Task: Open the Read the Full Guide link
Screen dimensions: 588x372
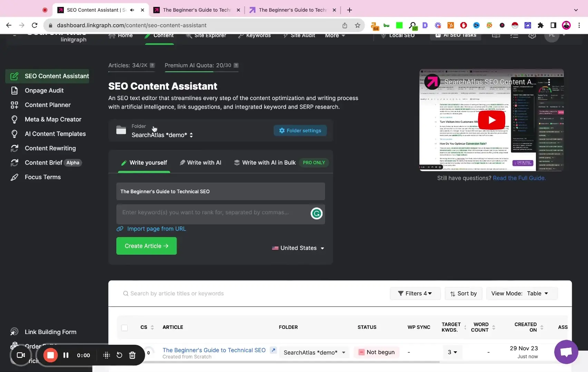Action: tap(519, 178)
